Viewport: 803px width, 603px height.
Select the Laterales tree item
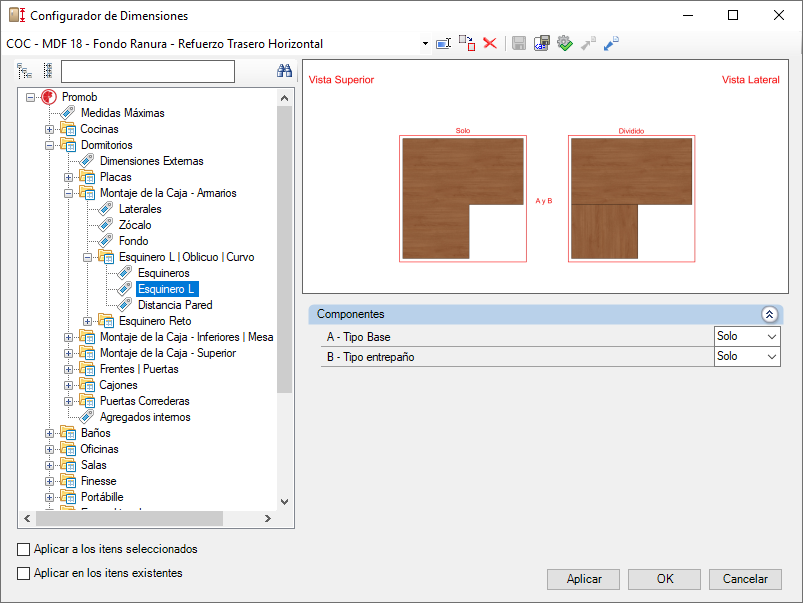click(x=140, y=209)
